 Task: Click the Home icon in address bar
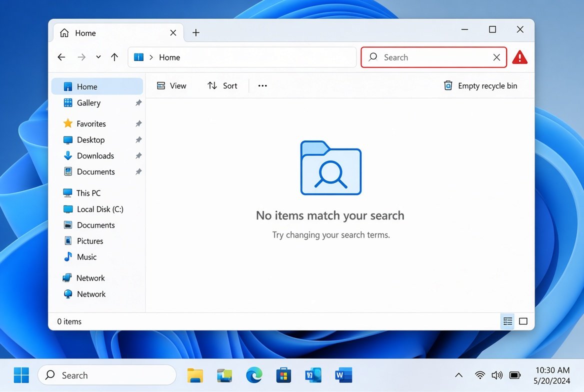click(138, 57)
